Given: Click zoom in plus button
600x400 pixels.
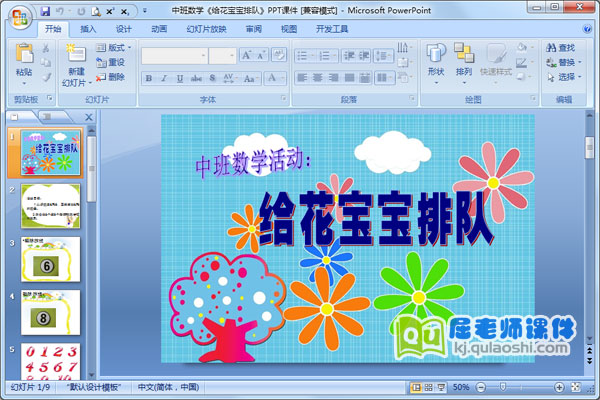Looking at the screenshot, I should pyautogui.click(x=559, y=387).
